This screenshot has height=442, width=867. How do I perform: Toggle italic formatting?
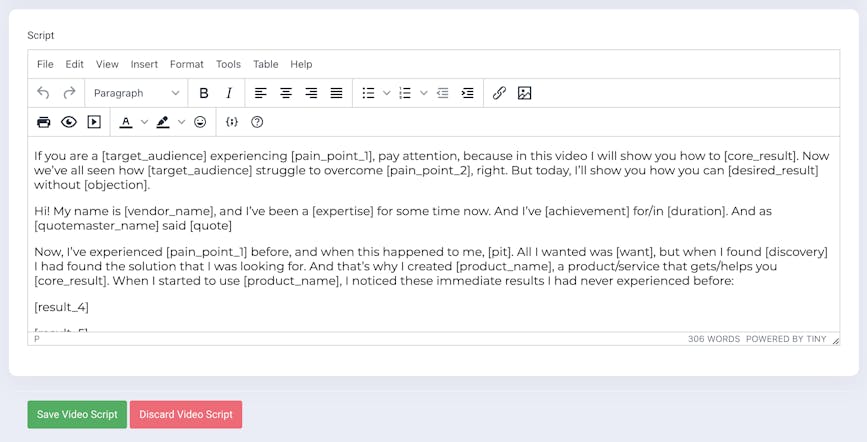(x=229, y=93)
